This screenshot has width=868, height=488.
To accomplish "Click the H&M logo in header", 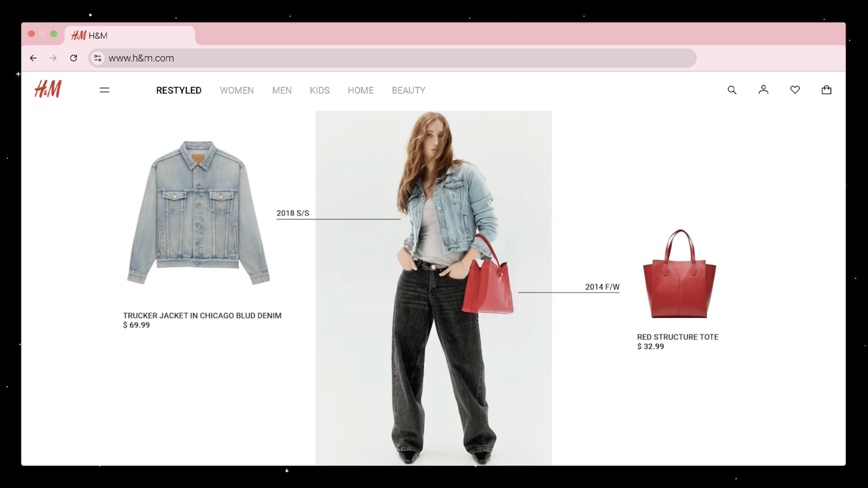I will coord(48,89).
